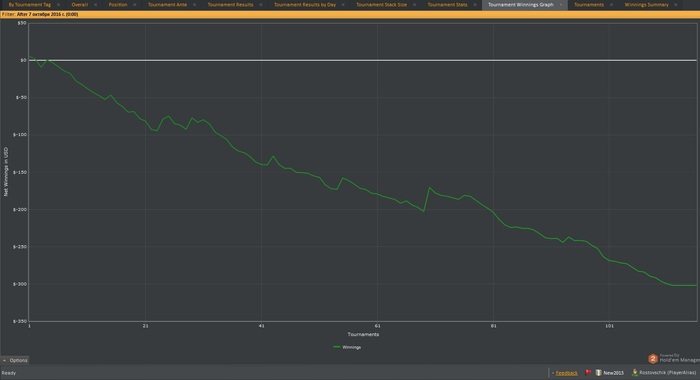Click the Tournaments axis title

[363, 334]
